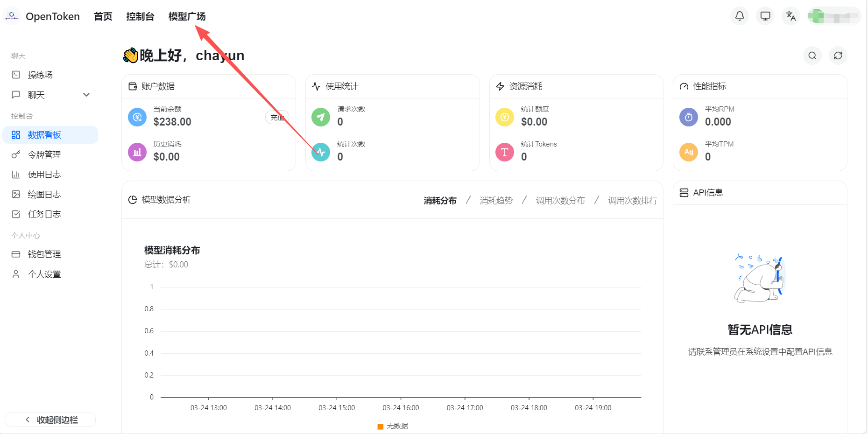Click the 统计Tokens pink T icon
This screenshot has height=434, width=868.
(x=505, y=152)
